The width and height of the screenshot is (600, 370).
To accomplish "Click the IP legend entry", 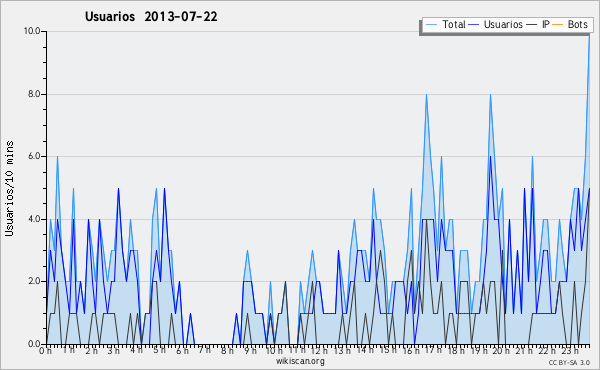I will (538, 24).
